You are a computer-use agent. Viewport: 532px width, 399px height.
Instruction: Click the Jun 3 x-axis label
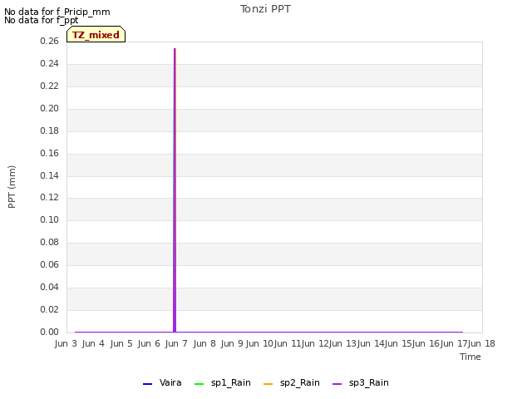pos(66,344)
